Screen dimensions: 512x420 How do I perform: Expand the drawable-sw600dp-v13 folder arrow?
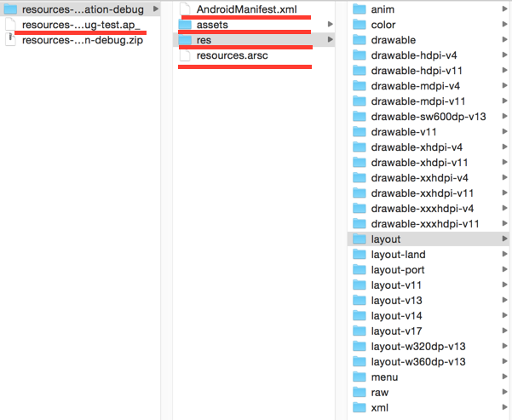(505, 116)
